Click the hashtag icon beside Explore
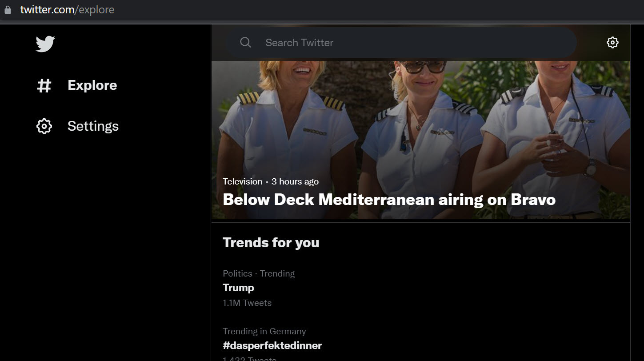 [x=44, y=85]
